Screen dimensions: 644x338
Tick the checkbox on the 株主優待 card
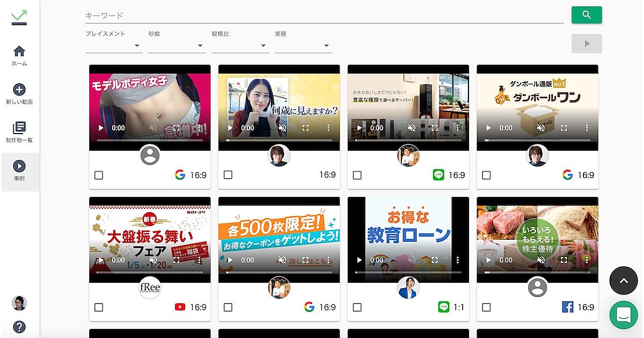[x=486, y=307]
